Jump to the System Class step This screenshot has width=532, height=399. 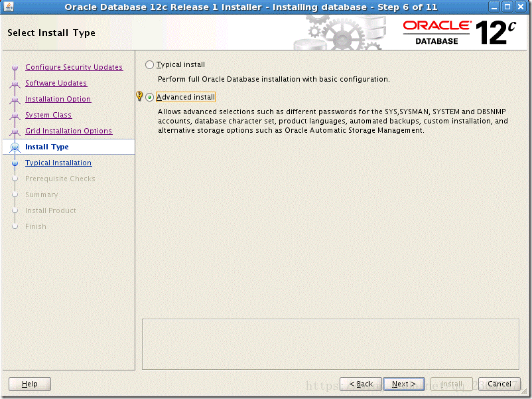pyautogui.click(x=48, y=115)
